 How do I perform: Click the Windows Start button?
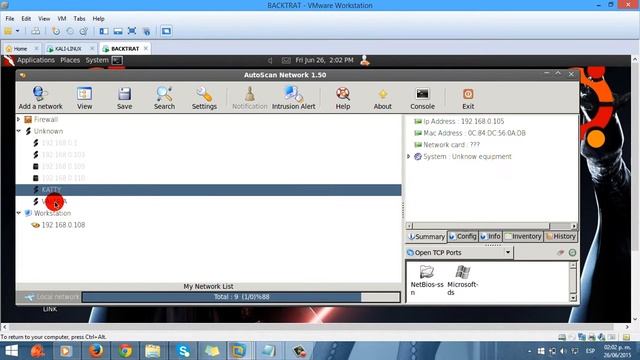pyautogui.click(x=11, y=351)
